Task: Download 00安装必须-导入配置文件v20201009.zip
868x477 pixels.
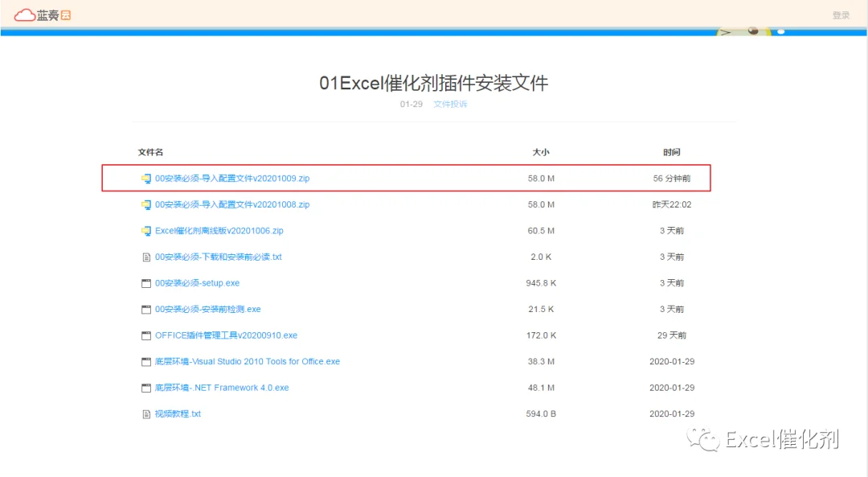Action: coord(232,179)
